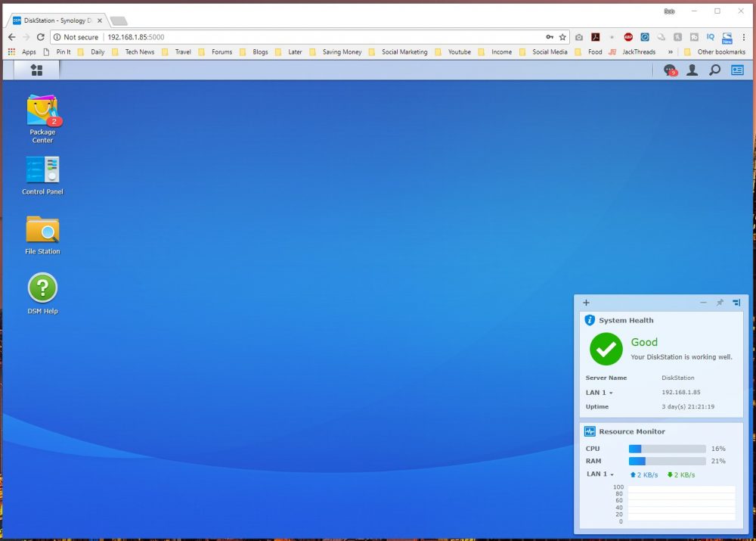Open Package Center desktop icon
Image resolution: width=756 pixels, height=541 pixels.
tap(42, 119)
